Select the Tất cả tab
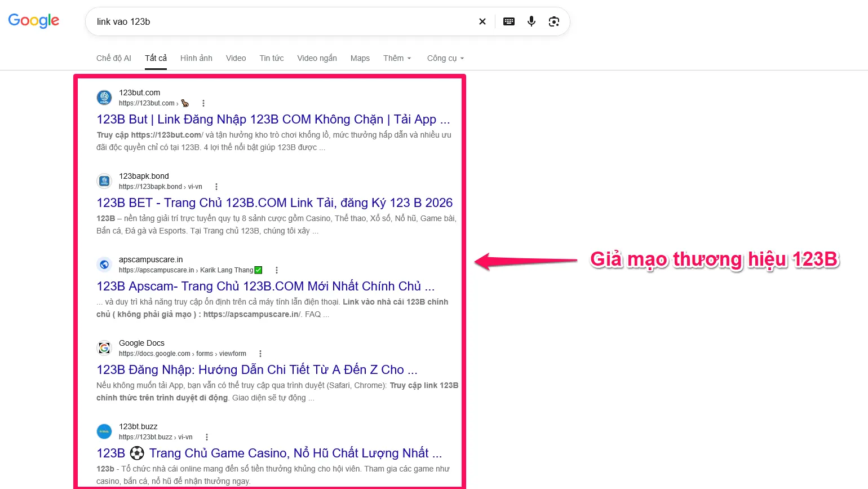The width and height of the screenshot is (868, 489). (x=156, y=58)
